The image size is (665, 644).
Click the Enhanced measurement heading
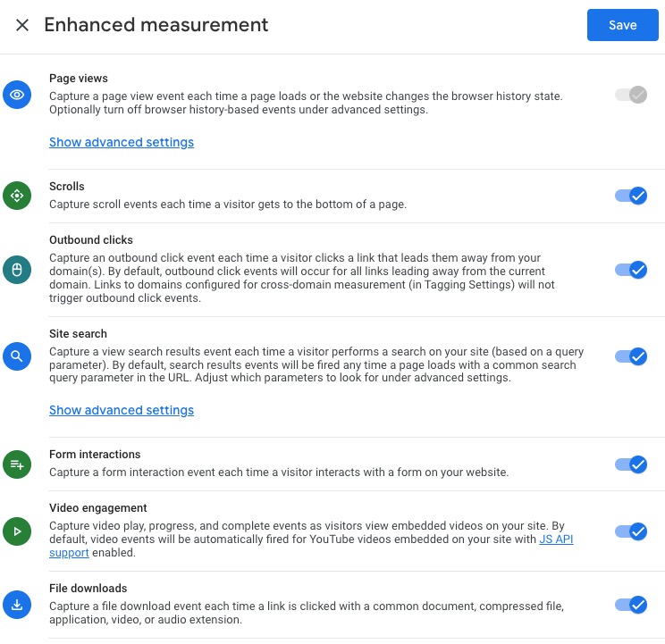click(x=156, y=25)
